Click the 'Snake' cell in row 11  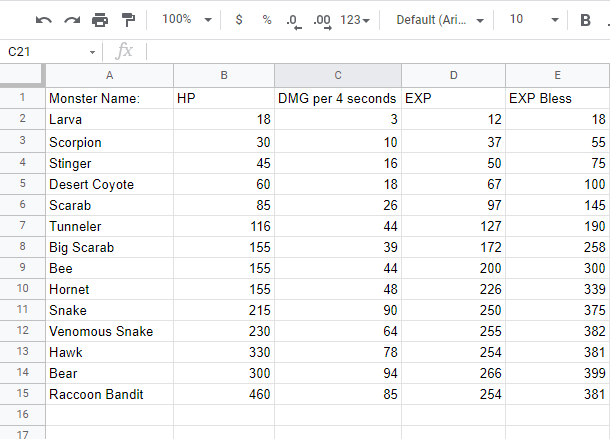pos(110,310)
